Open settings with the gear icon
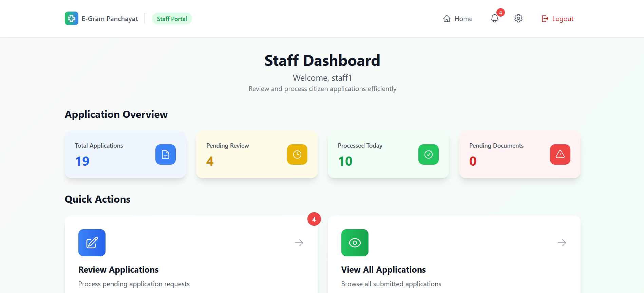 [518, 18]
